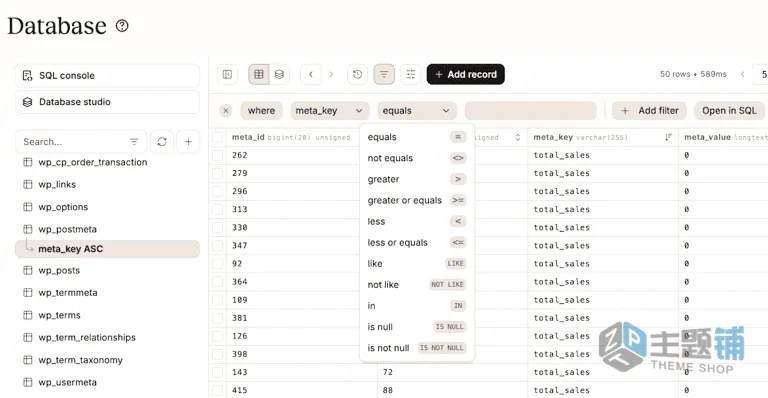
Task: Check row with meta_id 347
Action: [x=217, y=246]
